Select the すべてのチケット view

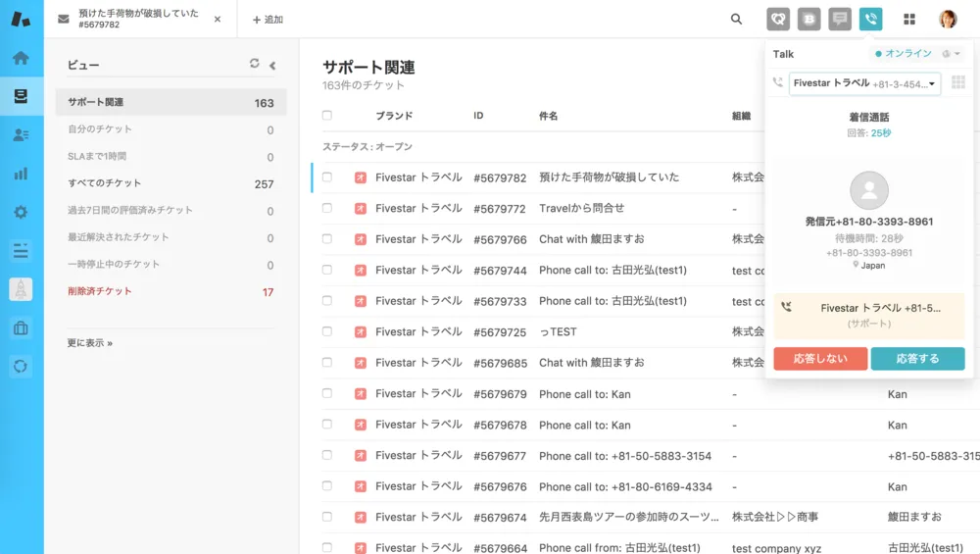(x=105, y=183)
